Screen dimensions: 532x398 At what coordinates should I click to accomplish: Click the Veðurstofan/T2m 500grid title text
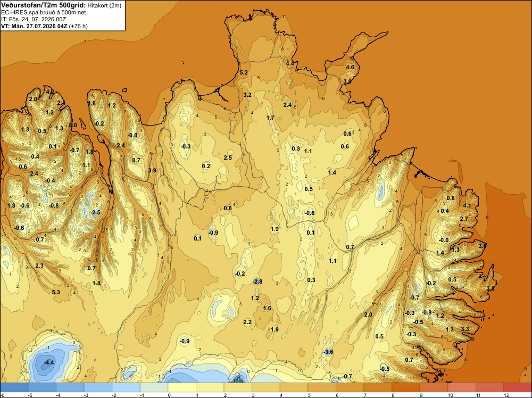[x=44, y=5]
